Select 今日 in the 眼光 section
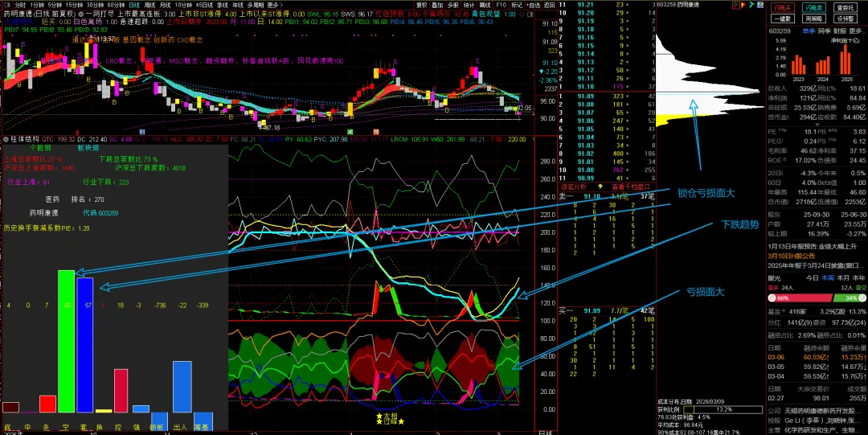868x435 pixels. [812, 278]
